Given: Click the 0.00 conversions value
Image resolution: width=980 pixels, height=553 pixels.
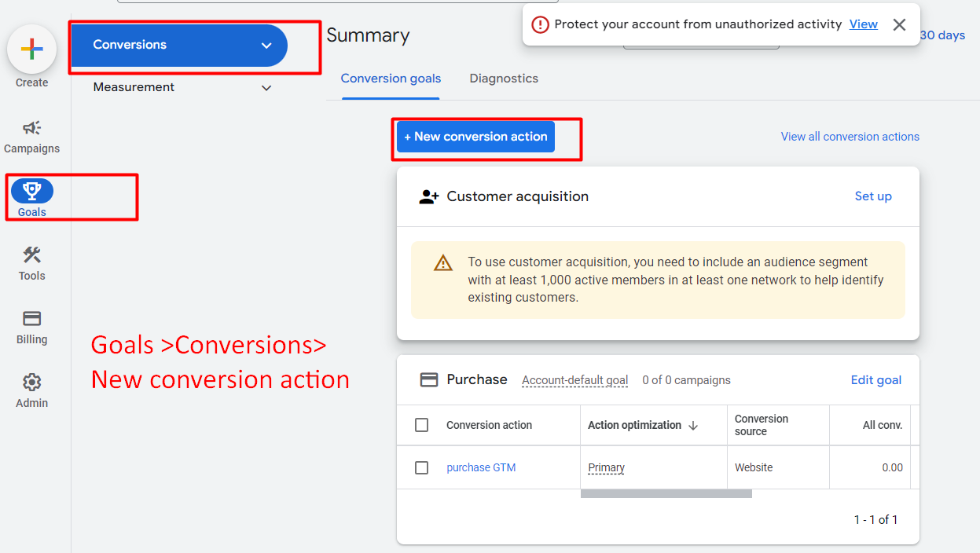Looking at the screenshot, I should tap(892, 467).
